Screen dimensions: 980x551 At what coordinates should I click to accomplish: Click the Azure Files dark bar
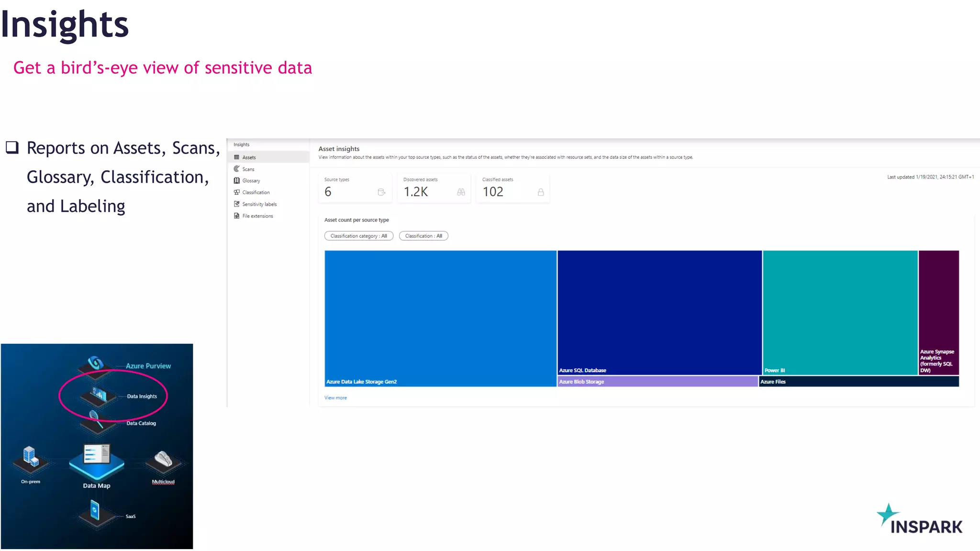coord(859,381)
